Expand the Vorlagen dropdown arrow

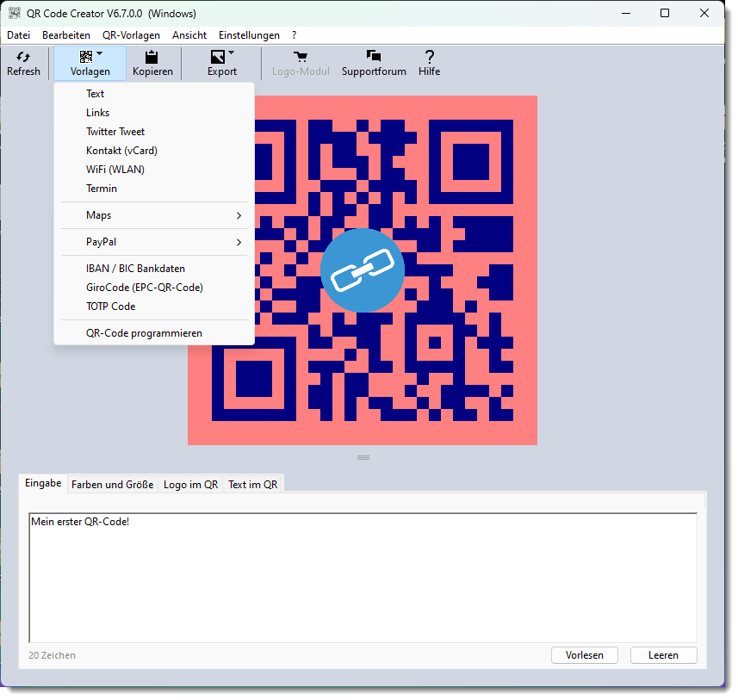point(99,53)
